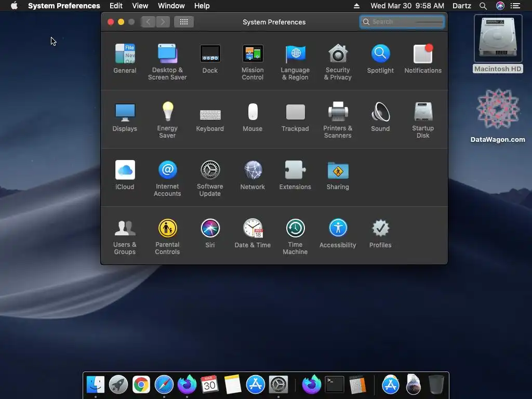Open Language & Region preferences
Image resolution: width=532 pixels, height=399 pixels.
point(295,62)
